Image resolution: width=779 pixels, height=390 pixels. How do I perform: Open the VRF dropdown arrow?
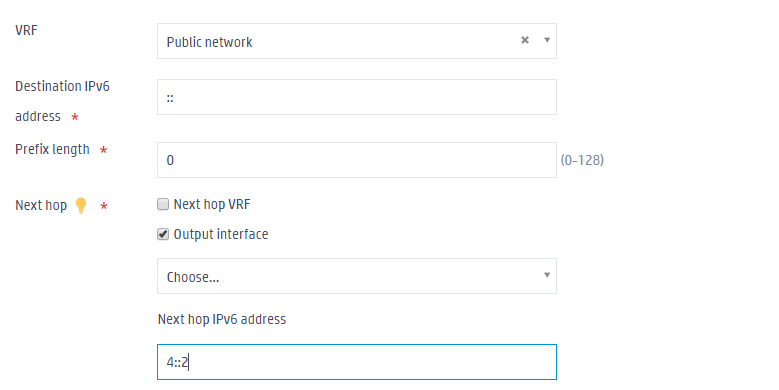click(546, 40)
